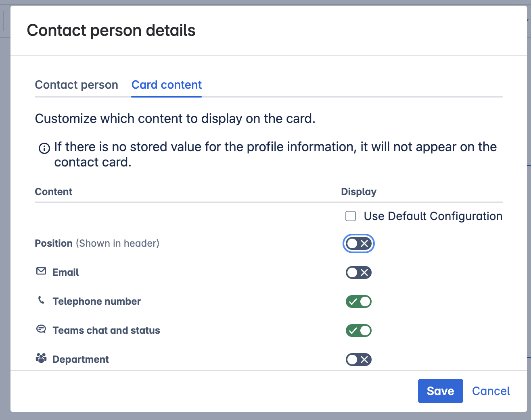Click the email envelope icon
This screenshot has width=531, height=420.
point(41,271)
